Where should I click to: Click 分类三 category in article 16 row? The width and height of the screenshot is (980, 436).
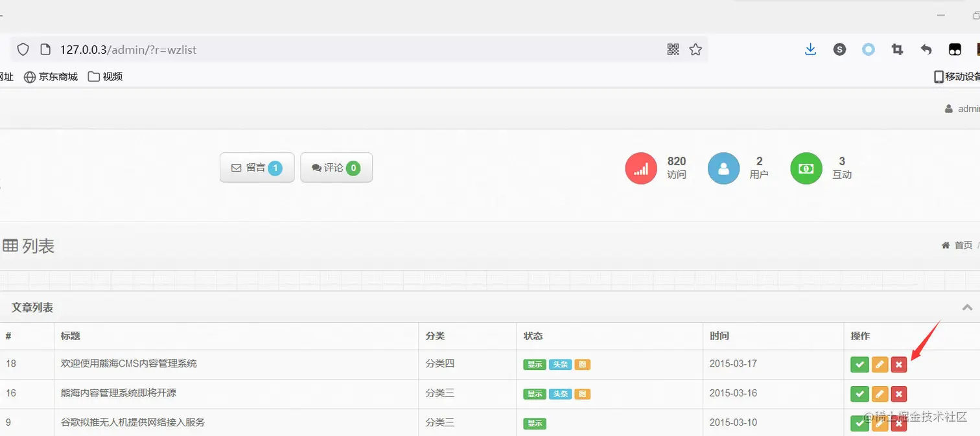point(440,393)
